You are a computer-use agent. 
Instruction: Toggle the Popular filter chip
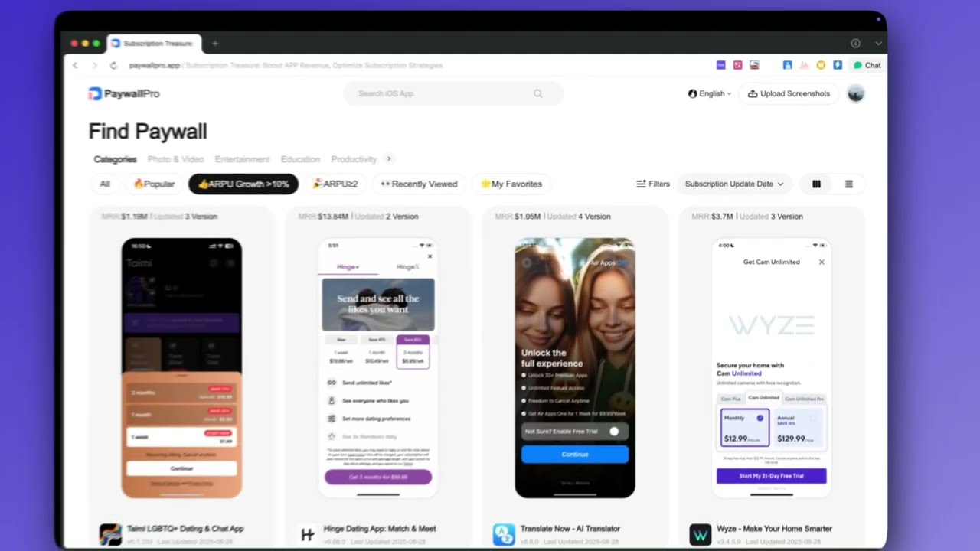(x=154, y=184)
